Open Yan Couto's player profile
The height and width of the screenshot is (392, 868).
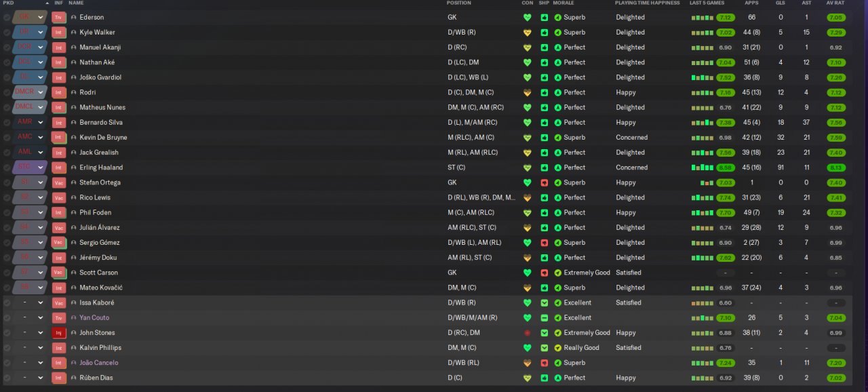94,318
